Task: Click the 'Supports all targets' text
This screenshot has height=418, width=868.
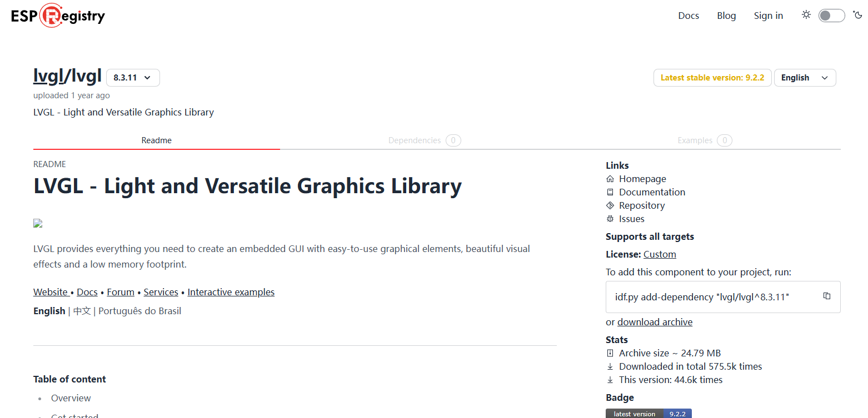Action: (x=650, y=236)
